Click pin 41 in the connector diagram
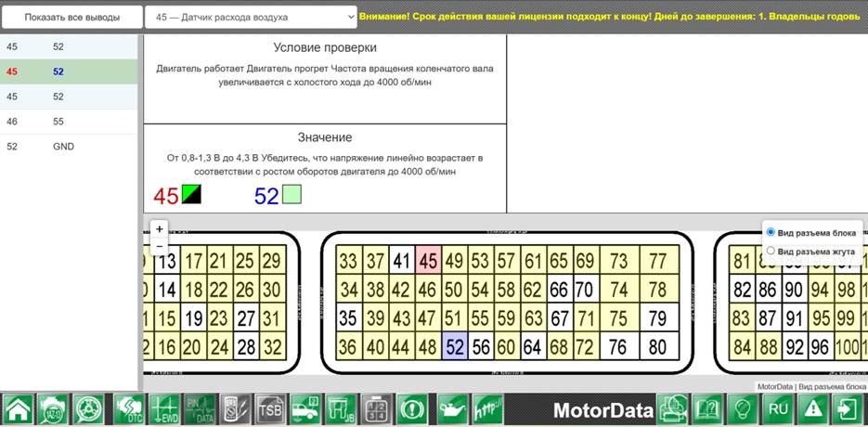 pos(402,260)
